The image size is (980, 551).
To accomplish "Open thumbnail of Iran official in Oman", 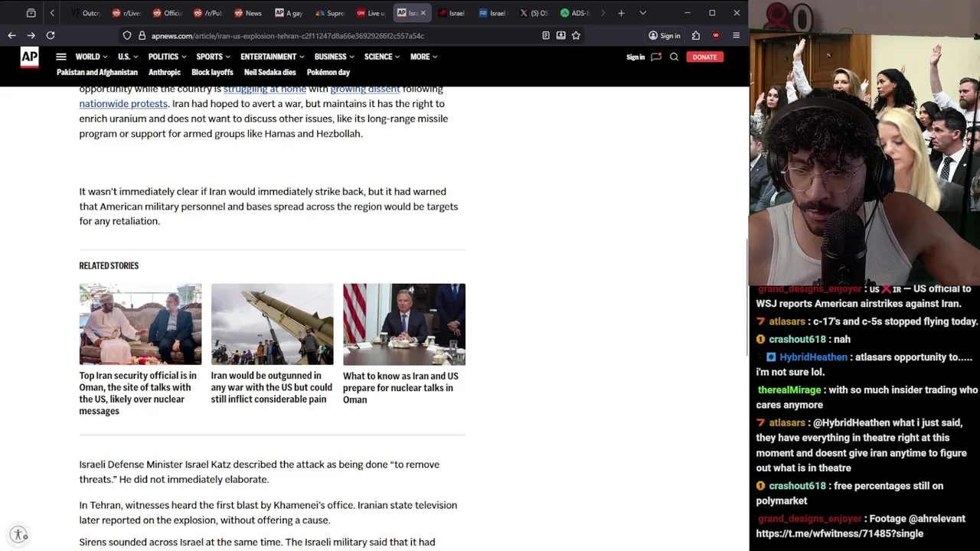I will (x=140, y=324).
